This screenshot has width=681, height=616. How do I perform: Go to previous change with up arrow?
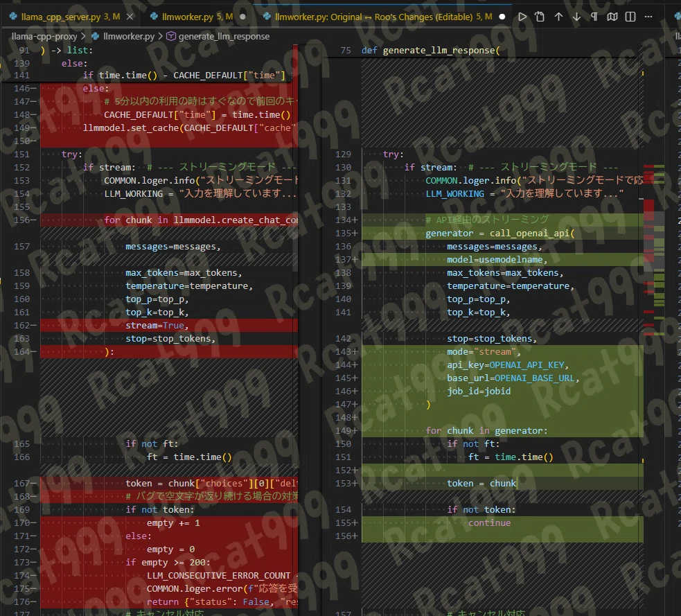point(558,17)
